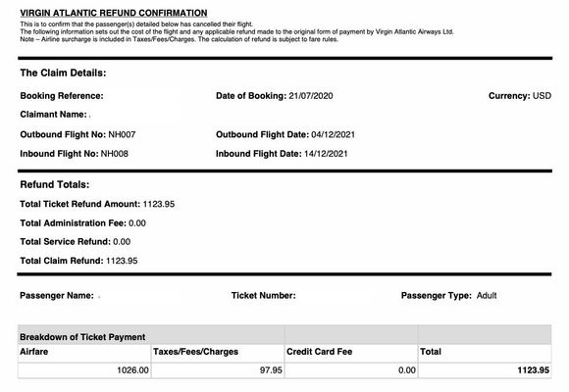569x392 pixels.
Task: Select the Total Ticket Refund Amount value
Action: point(159,204)
